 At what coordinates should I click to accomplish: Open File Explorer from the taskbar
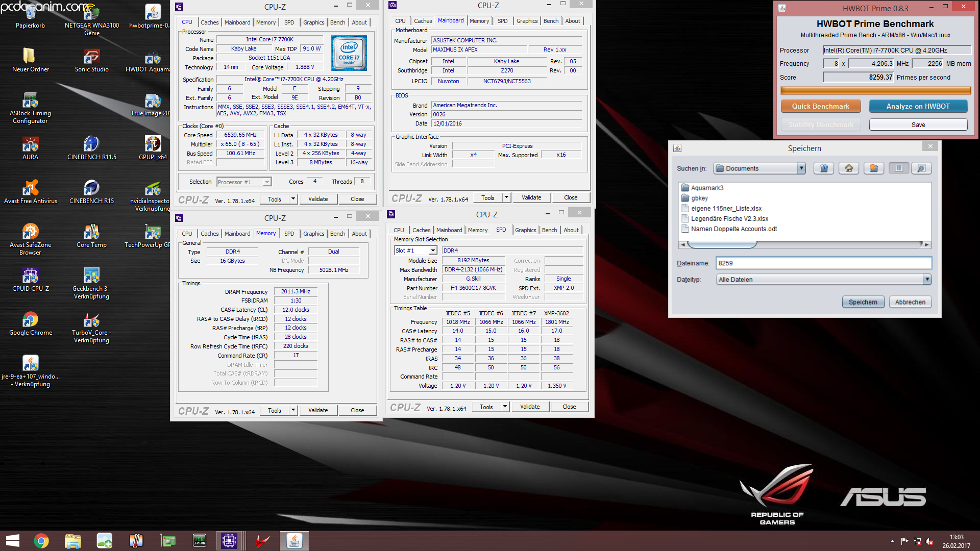73,541
